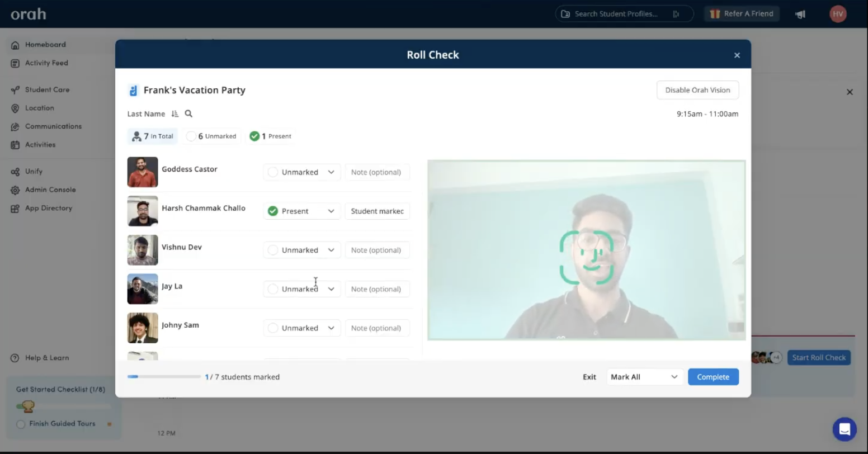Click Disable Orah Vision
868x454 pixels.
click(x=697, y=90)
